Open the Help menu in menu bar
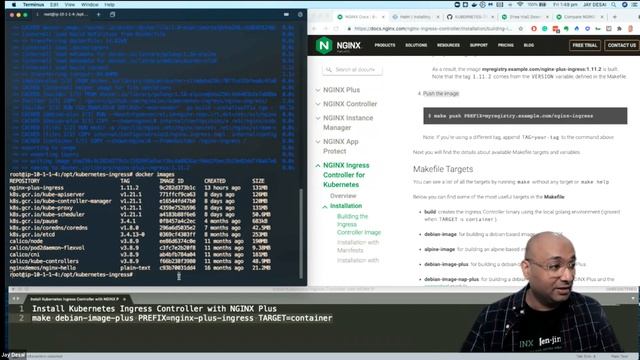 [109, 4]
